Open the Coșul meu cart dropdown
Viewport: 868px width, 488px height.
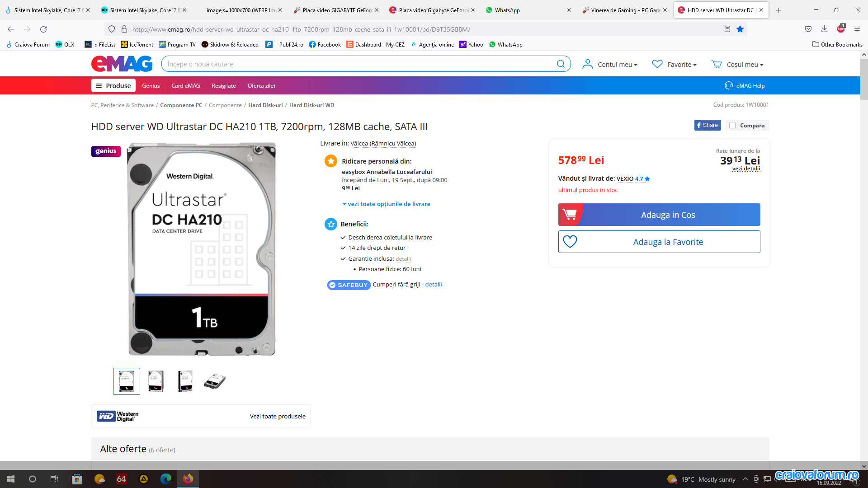click(x=737, y=64)
